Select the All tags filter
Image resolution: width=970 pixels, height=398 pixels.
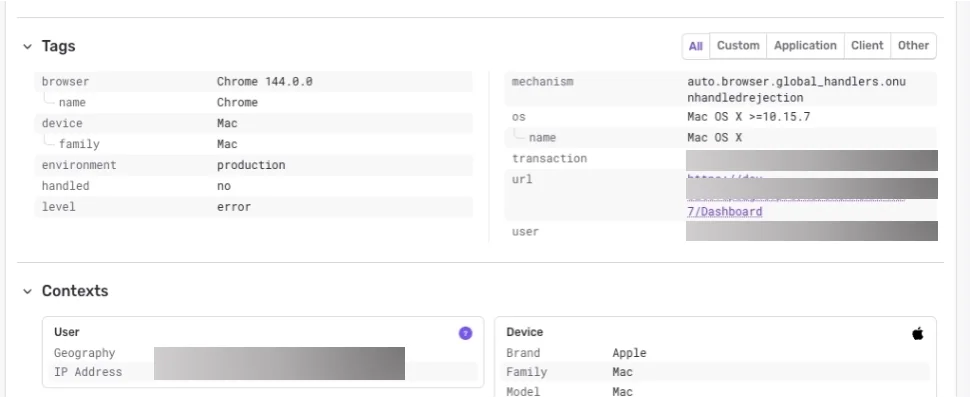point(696,46)
